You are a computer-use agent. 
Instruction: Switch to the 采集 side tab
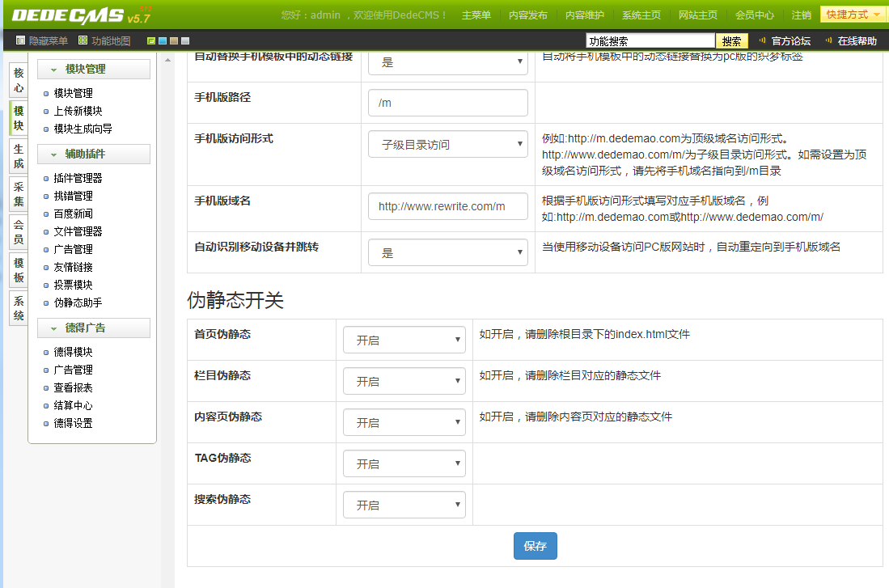click(x=19, y=194)
